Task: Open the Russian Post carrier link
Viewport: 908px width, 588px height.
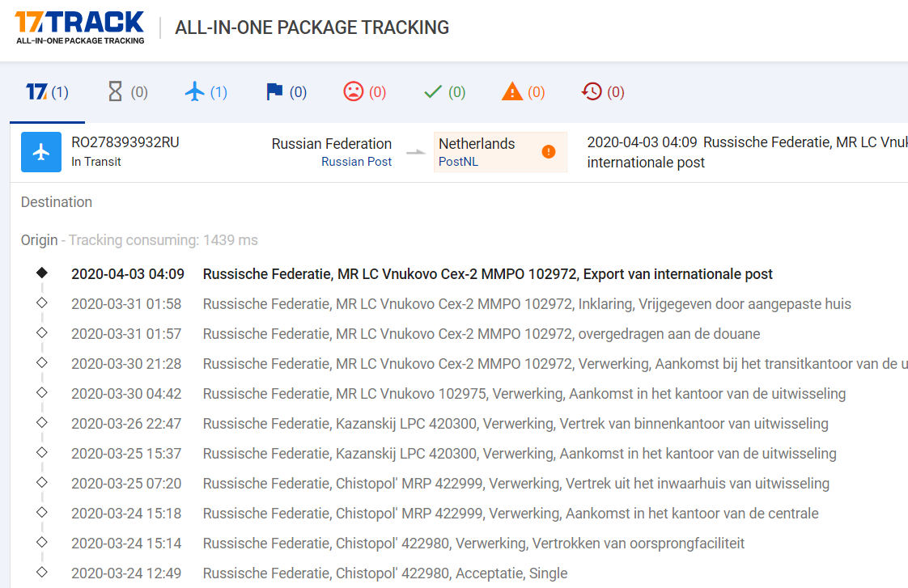Action: pos(357,162)
